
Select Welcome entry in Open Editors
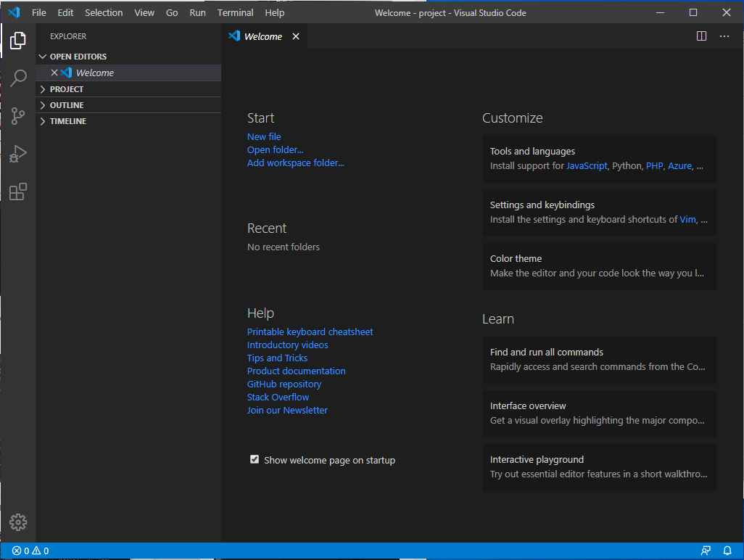point(128,73)
